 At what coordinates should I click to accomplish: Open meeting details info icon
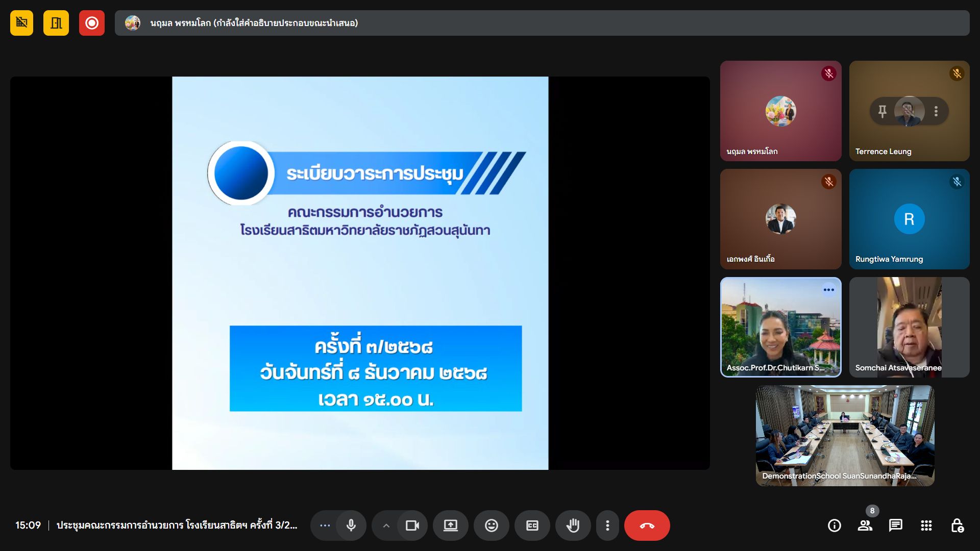point(834,525)
